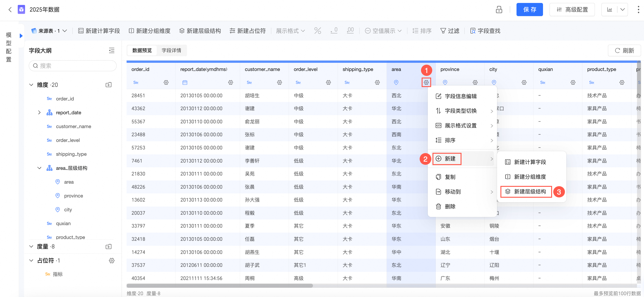Open the three-dot more options menu

(x=638, y=10)
